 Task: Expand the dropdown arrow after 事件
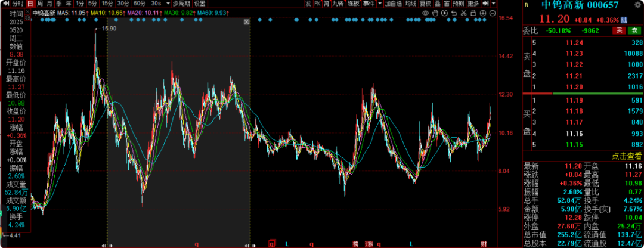[379, 4]
